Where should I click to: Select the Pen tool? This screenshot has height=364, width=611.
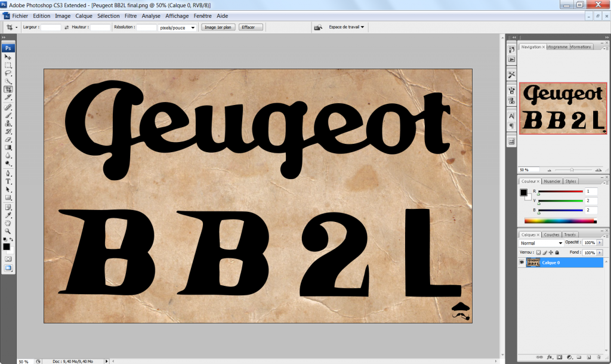coord(8,174)
